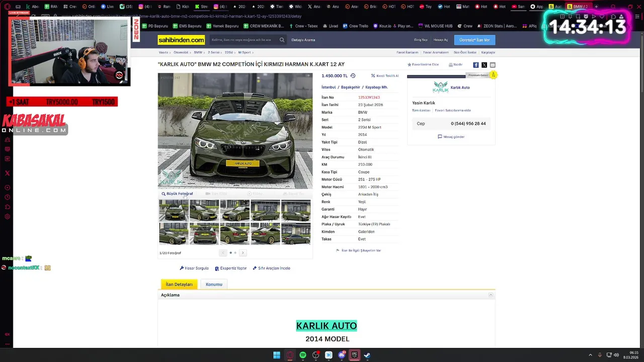This screenshot has width=644, height=362.
Task: Open Detaylı Arama
Action: [x=303, y=40]
